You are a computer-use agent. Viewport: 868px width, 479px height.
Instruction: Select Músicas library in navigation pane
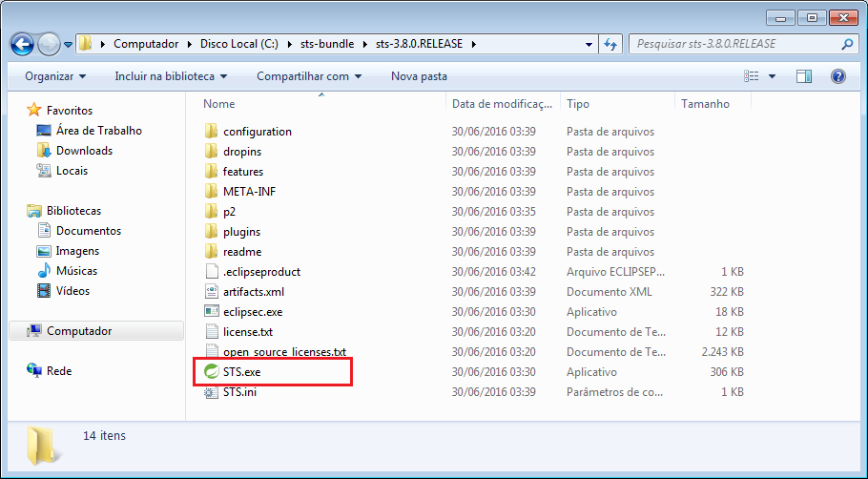(x=76, y=271)
